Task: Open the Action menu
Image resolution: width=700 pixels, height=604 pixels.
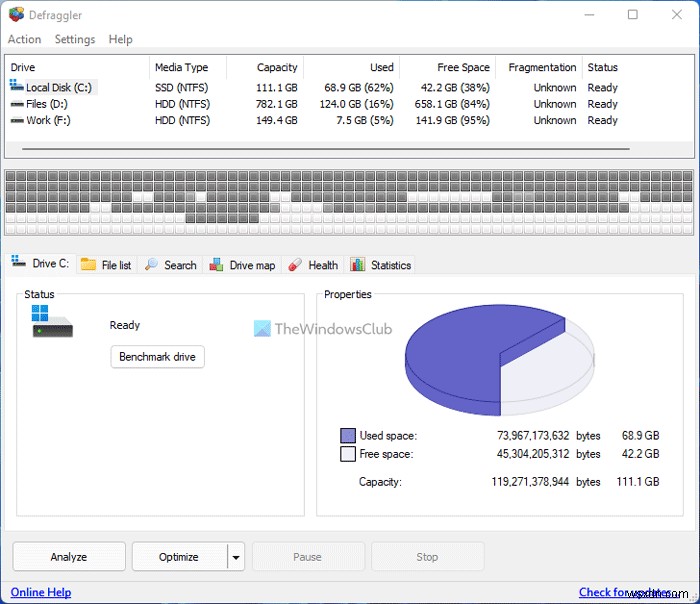Action: point(25,39)
